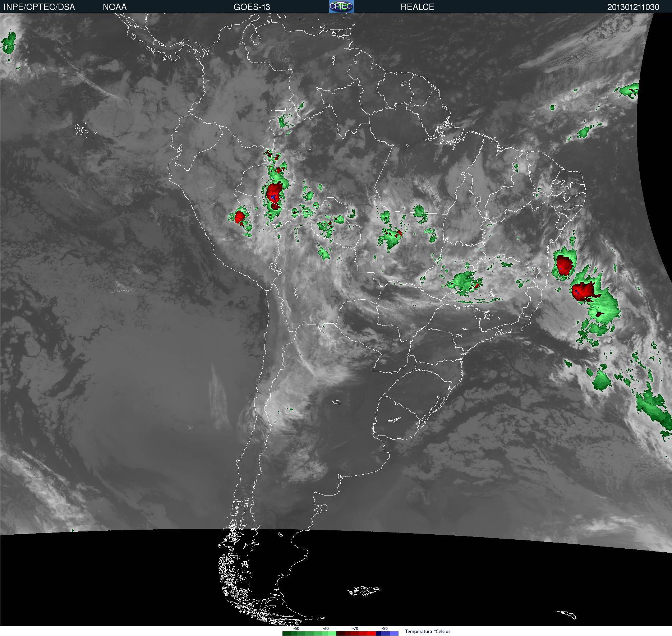Click the INPE/CPTEC/DSA header label
Image resolution: width=672 pixels, height=636 pixels.
click(x=39, y=7)
